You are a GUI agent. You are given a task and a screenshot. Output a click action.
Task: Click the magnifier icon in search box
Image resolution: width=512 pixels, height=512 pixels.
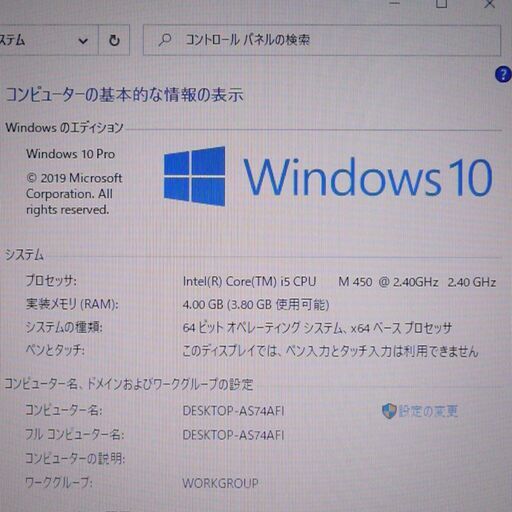point(165,40)
